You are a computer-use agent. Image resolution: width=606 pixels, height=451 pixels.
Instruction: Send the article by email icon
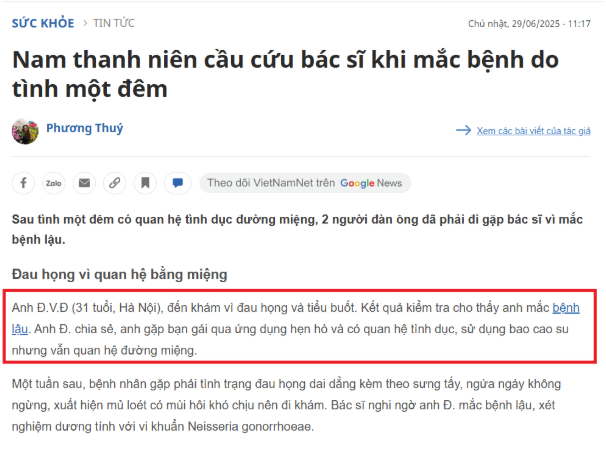(84, 183)
